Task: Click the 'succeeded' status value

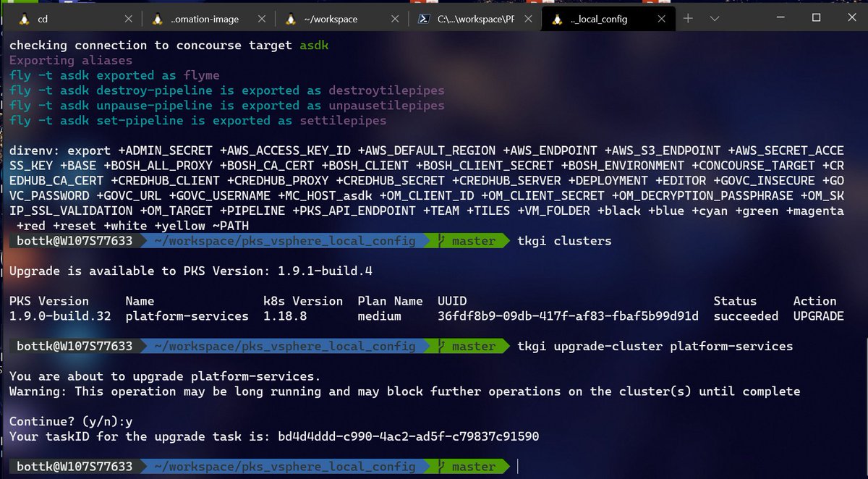Action: click(746, 316)
